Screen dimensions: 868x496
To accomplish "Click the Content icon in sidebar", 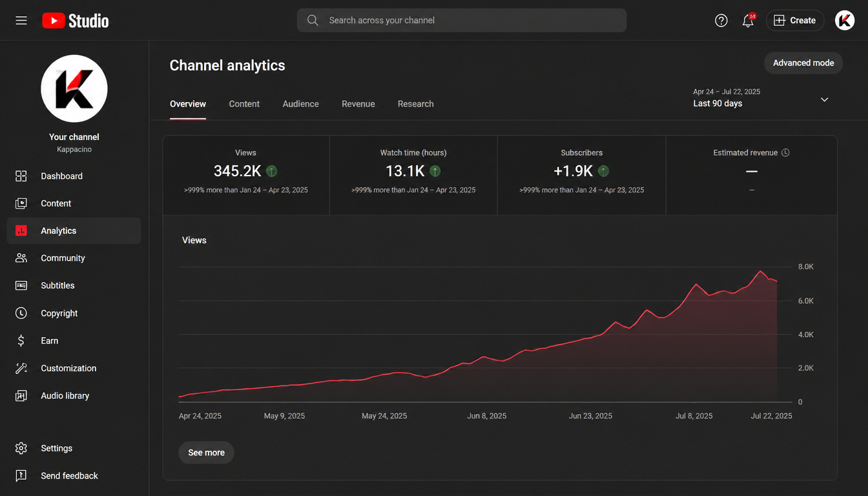I will click(x=21, y=203).
